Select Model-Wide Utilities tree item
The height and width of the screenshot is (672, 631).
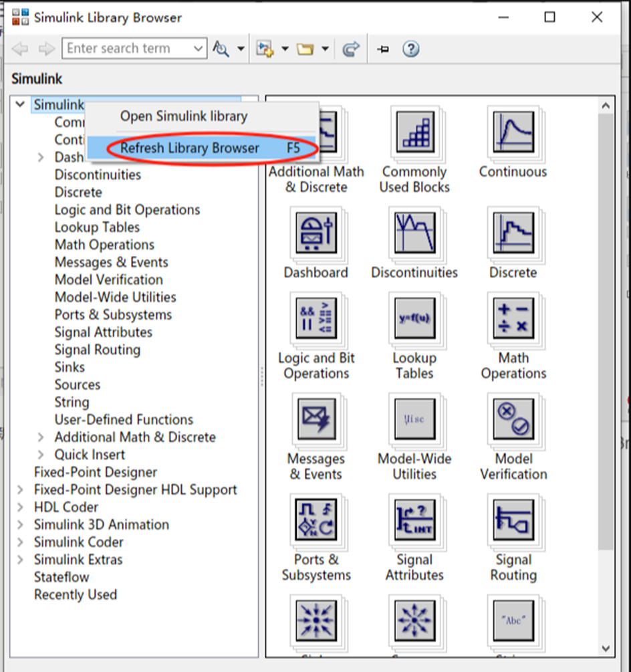pos(116,298)
